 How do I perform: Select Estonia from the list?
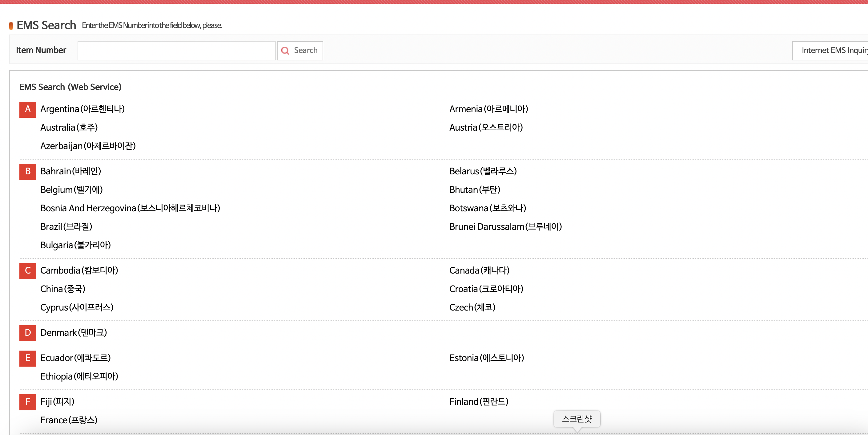pos(486,358)
